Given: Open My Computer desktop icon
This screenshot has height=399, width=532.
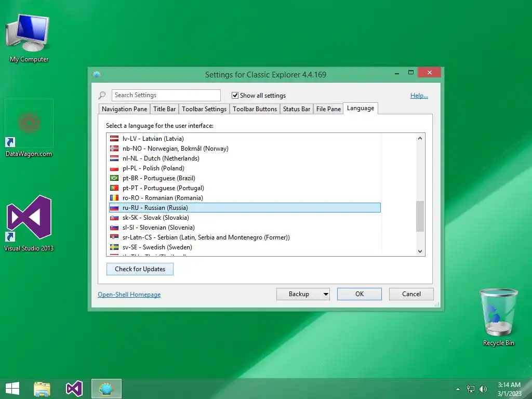Looking at the screenshot, I should pos(29,38).
